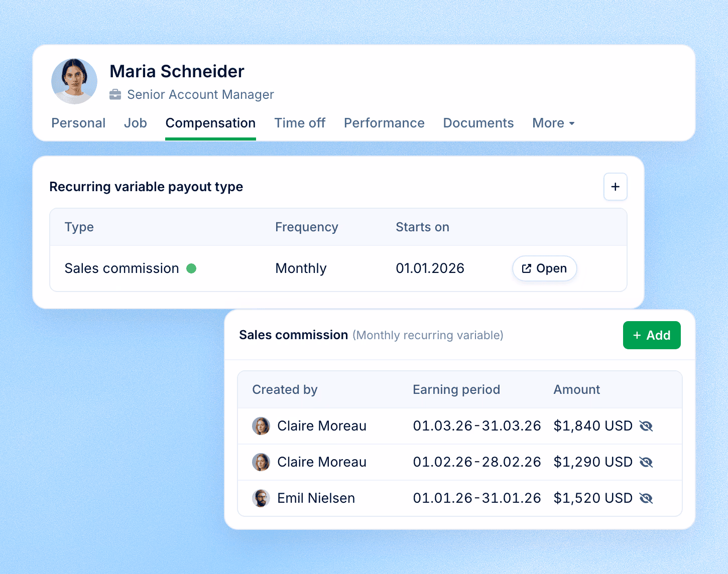
Task: Click the Earning period column header
Action: click(456, 390)
